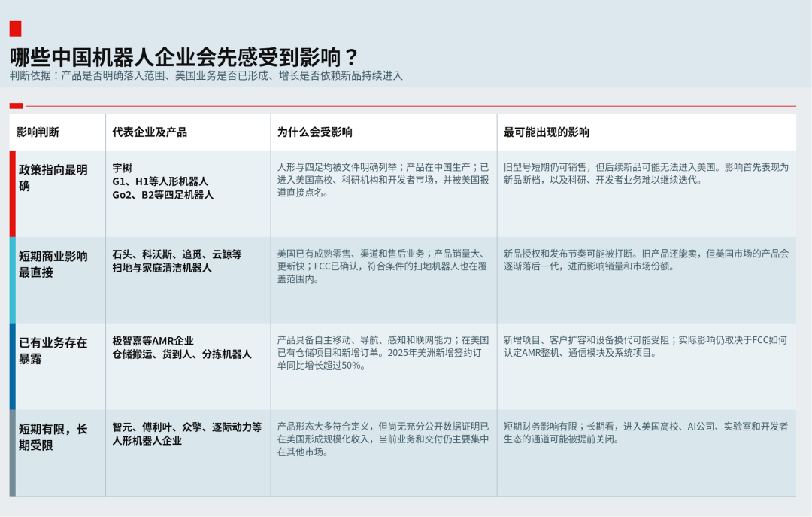This screenshot has height=517, width=812.
Task: Click the 短期有限，长期受限 row label
Action: pyautogui.click(x=53, y=437)
